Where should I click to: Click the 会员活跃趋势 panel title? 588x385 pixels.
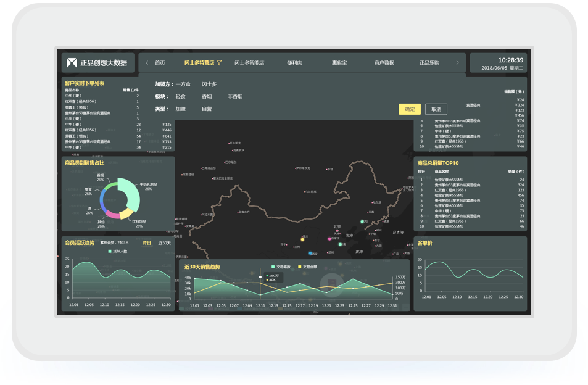(80, 242)
